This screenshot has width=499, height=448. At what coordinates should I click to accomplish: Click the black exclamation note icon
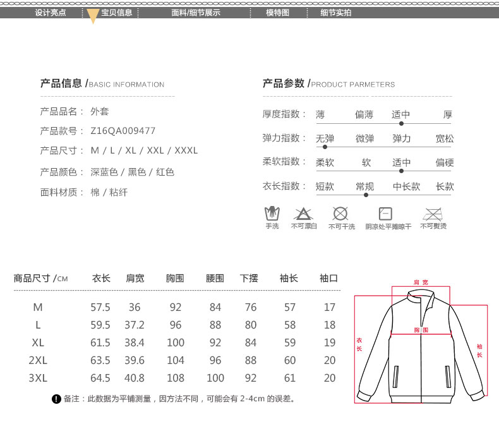coord(56,399)
